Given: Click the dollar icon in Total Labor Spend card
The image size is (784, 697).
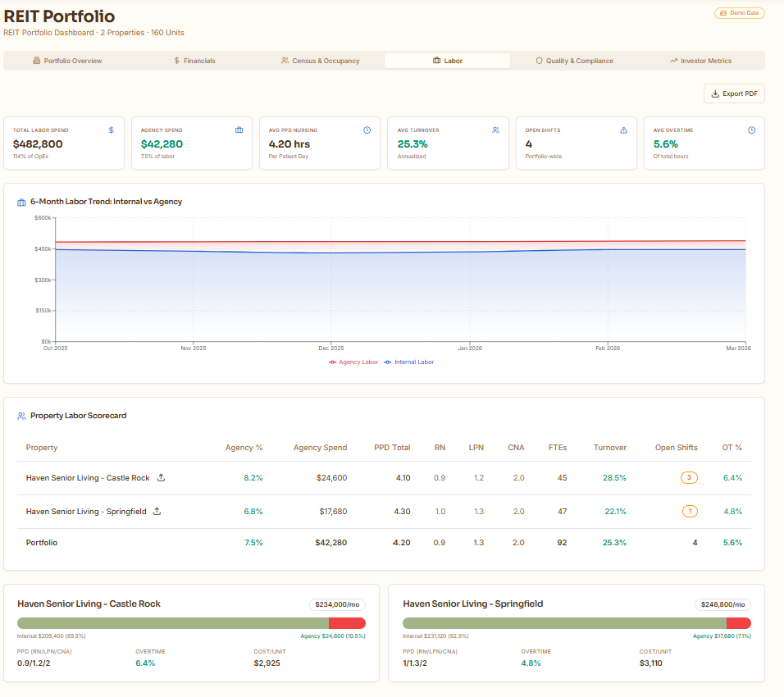Looking at the screenshot, I should tap(112, 130).
